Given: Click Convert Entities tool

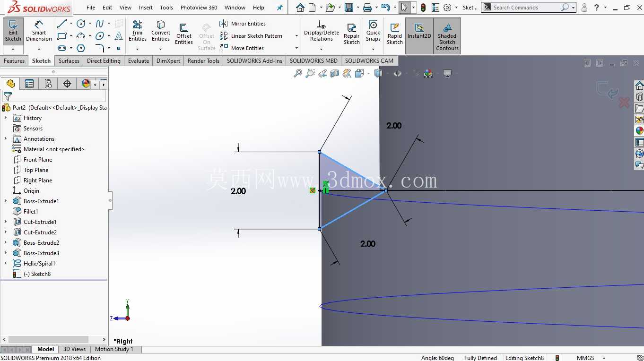Looking at the screenshot, I should (x=161, y=31).
